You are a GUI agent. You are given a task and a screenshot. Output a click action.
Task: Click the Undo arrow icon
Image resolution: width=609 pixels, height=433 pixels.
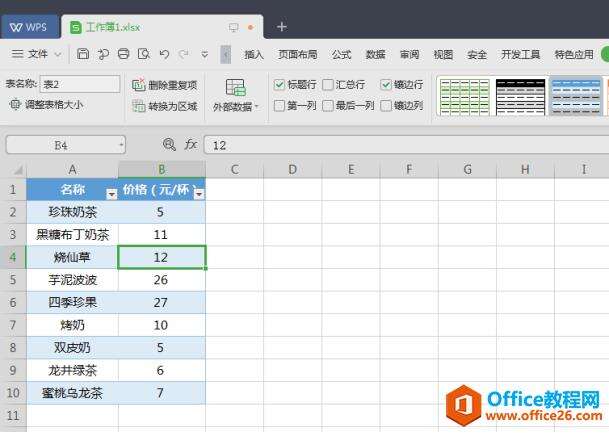[164, 54]
